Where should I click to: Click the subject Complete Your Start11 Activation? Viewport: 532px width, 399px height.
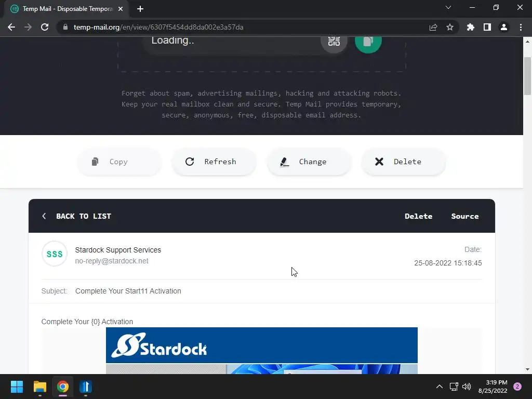click(128, 291)
